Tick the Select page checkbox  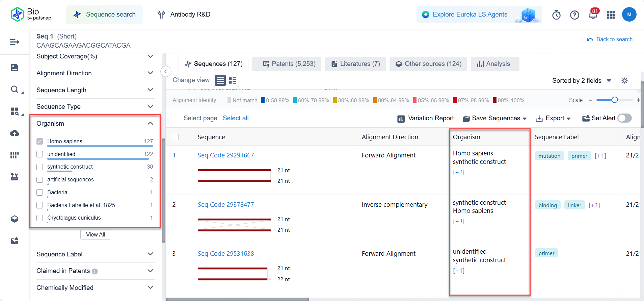[176, 118]
